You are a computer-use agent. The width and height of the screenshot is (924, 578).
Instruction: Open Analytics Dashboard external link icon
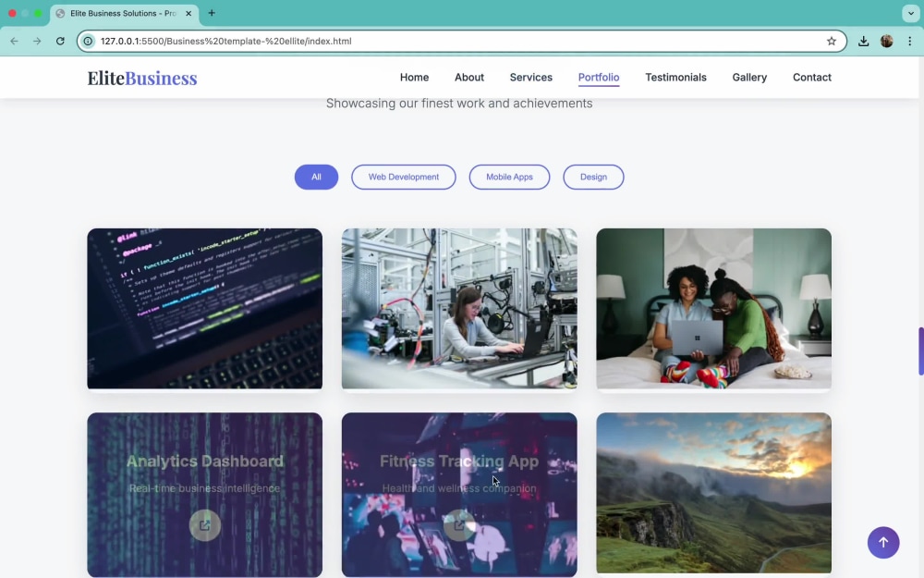204,525
